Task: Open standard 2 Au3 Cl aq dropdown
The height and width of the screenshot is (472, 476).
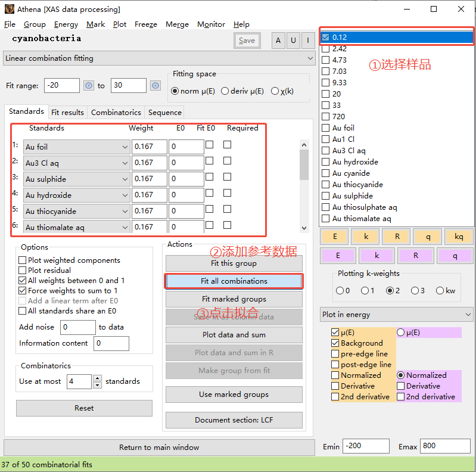Action: coord(77,163)
